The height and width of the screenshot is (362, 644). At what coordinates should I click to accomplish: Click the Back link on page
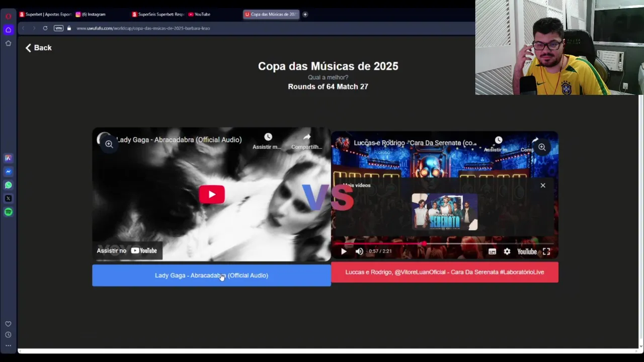click(39, 48)
